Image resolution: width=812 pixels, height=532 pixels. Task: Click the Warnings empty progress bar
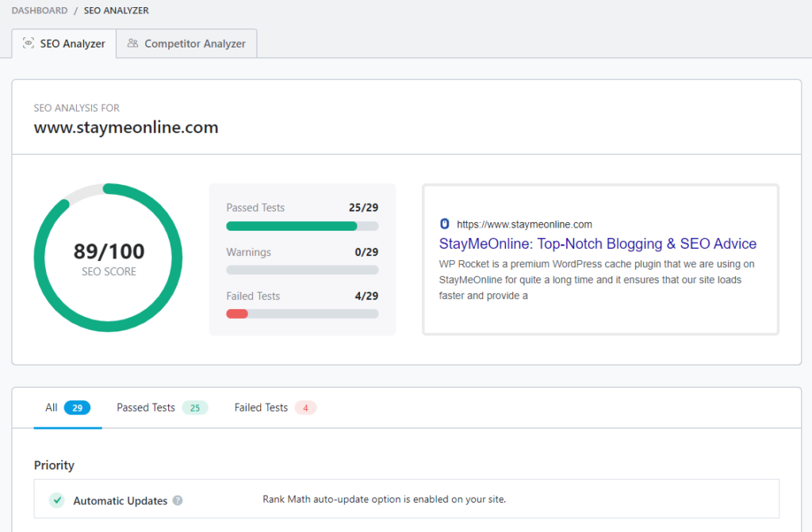[302, 270]
